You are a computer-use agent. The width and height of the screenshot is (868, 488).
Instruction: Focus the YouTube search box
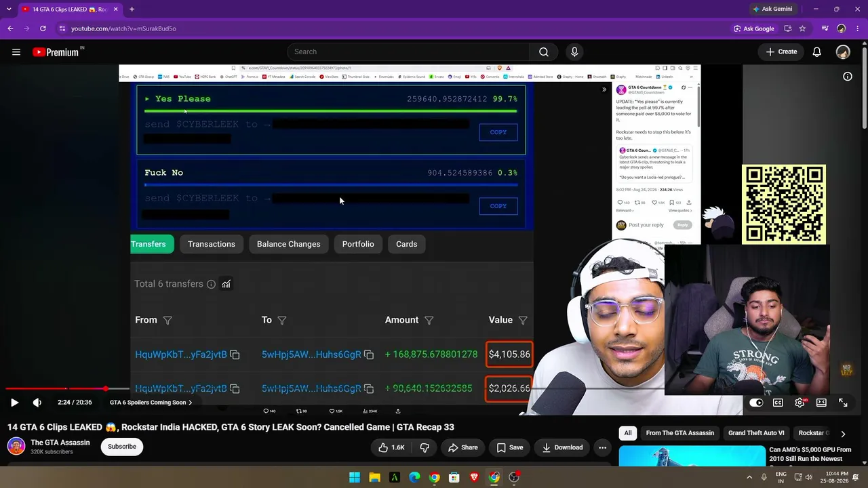point(408,52)
